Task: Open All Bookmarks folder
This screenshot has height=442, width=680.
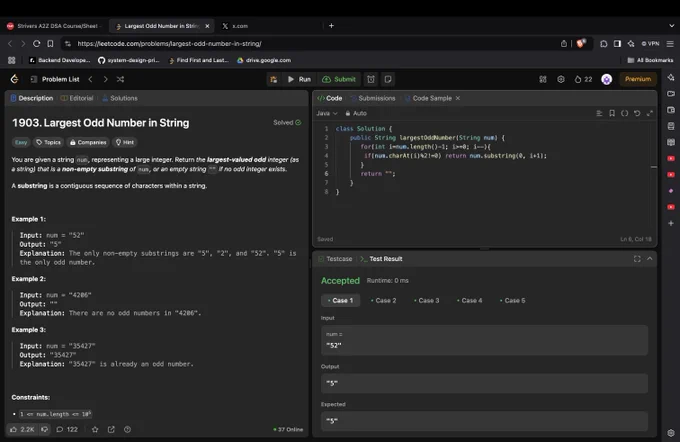Action: point(650,60)
